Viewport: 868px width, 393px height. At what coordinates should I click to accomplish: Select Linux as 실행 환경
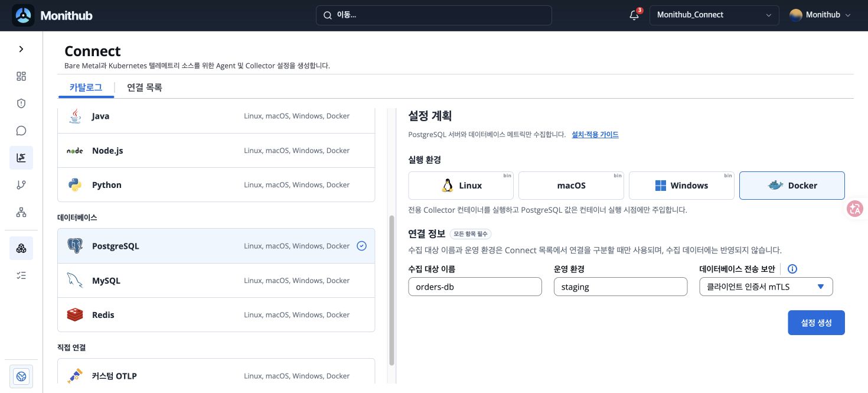point(461,186)
